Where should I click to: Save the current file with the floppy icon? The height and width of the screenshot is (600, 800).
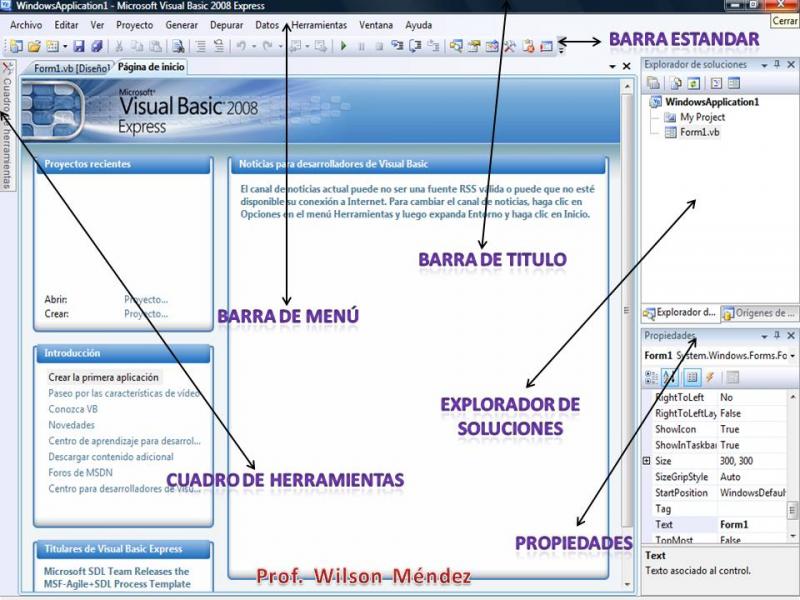click(79, 46)
